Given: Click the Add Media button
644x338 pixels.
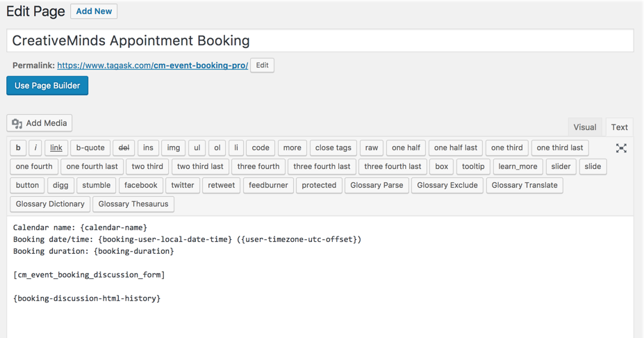Looking at the screenshot, I should point(40,123).
